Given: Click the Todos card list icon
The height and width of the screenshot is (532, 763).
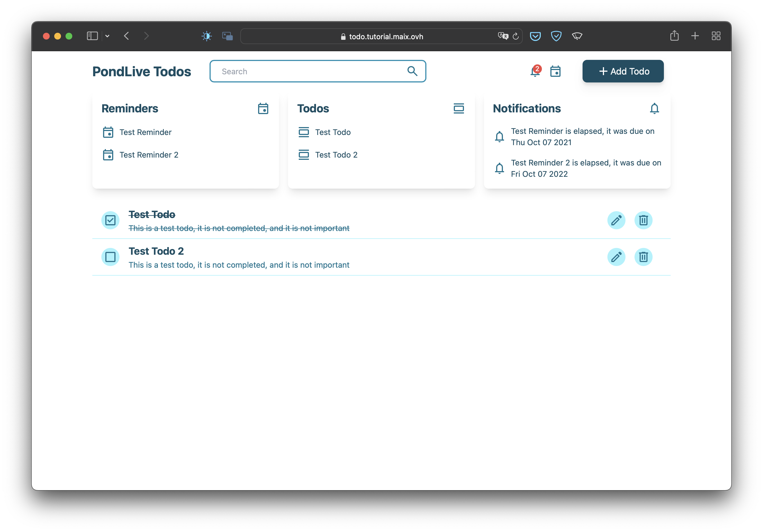Looking at the screenshot, I should [459, 108].
